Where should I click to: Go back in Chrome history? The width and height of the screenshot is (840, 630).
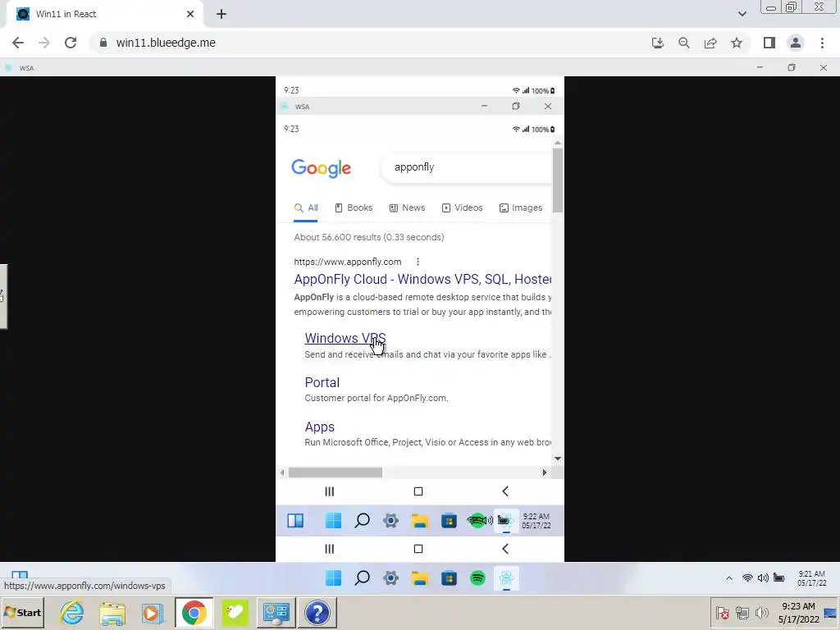18,43
